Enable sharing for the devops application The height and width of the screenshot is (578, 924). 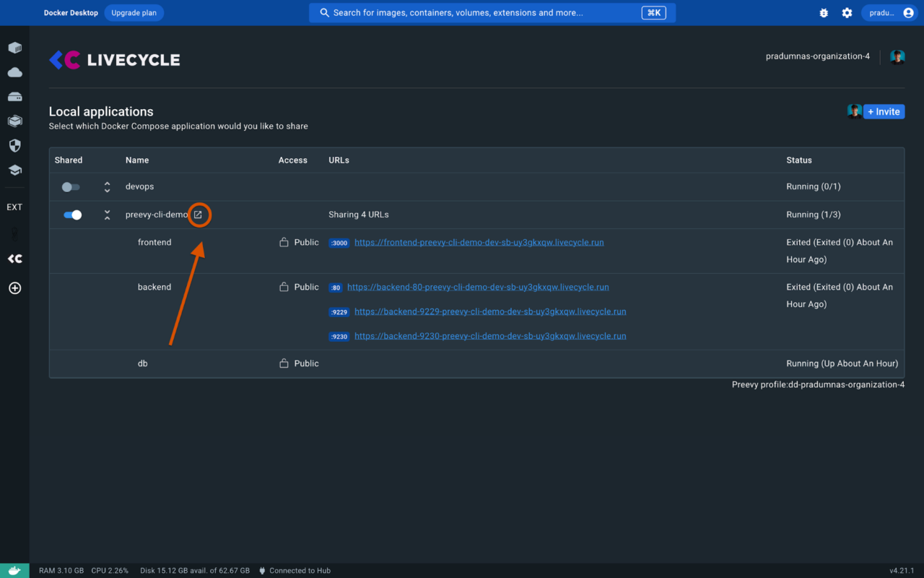70,186
